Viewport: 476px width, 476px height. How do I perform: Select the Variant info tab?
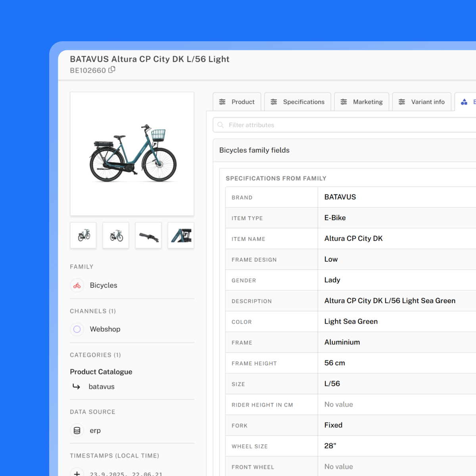422,102
